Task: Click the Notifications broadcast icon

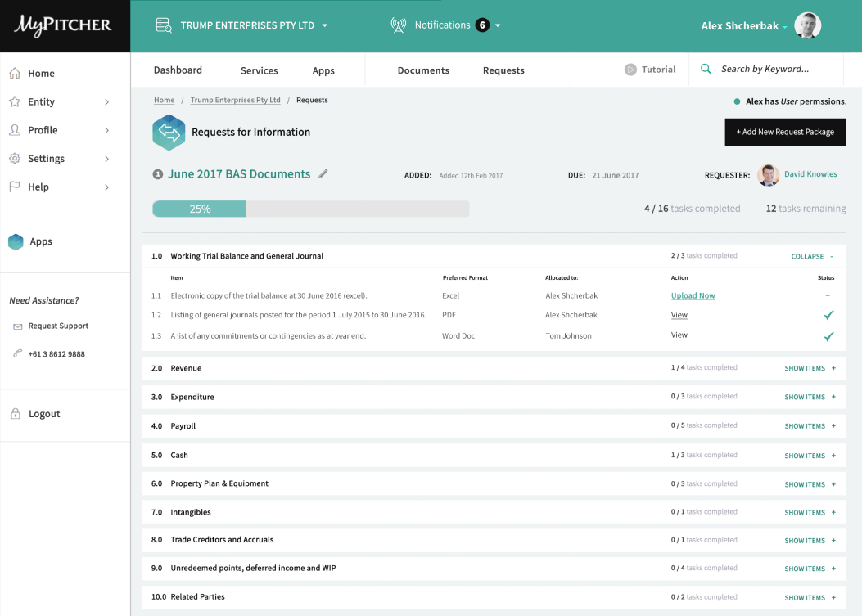Action: tap(399, 25)
